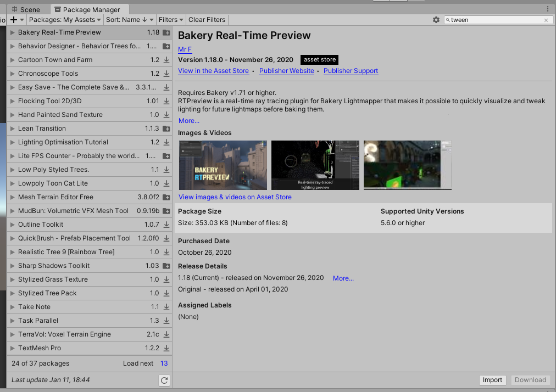Clear the tween search with X icon

[546, 20]
